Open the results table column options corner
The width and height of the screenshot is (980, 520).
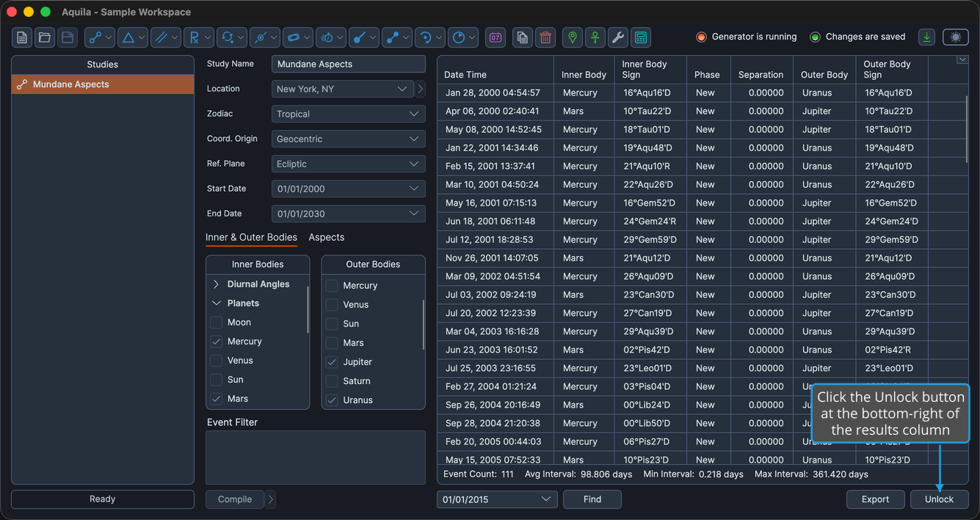pyautogui.click(x=962, y=60)
